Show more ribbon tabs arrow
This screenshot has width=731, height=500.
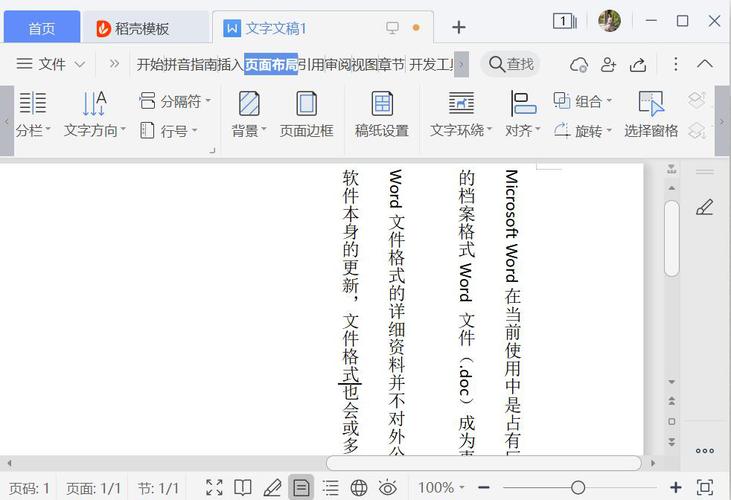click(461, 64)
